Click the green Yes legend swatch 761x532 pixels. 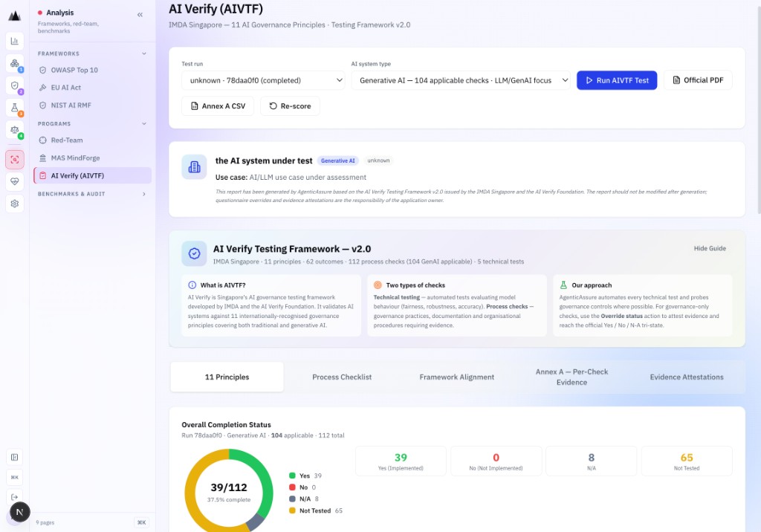[x=292, y=476]
